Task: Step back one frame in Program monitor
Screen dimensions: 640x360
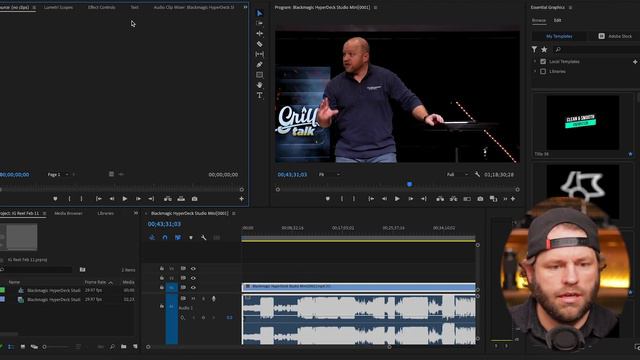Action: [x=384, y=199]
